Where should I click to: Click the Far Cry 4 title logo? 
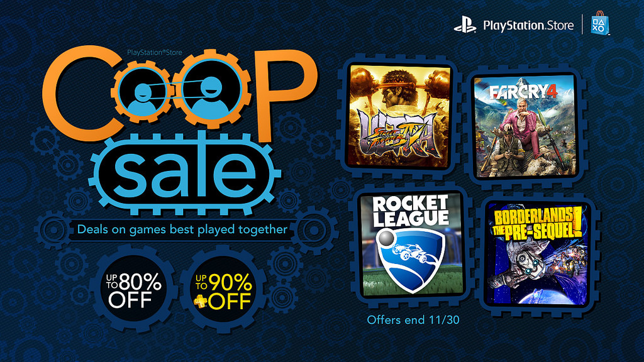523,92
